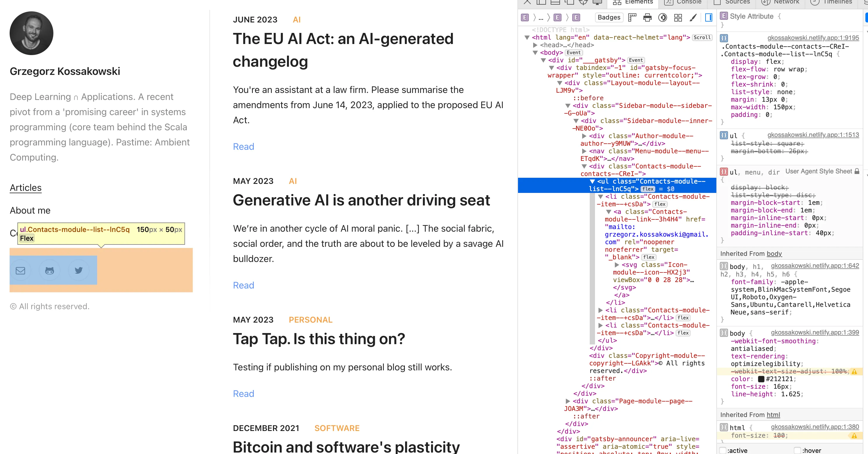The height and width of the screenshot is (454, 868).
Task: Switch to the Network tab
Action: point(780,2)
